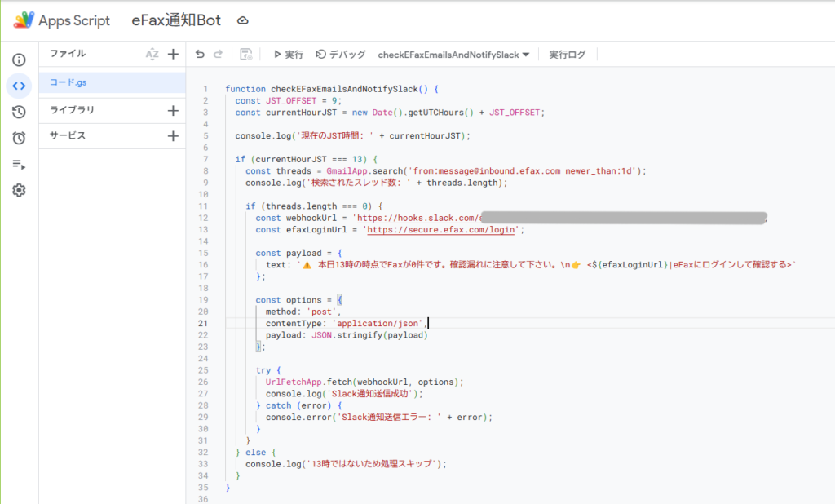Click the eFax通知Bot project title
The width and height of the screenshot is (835, 504).
coord(176,21)
